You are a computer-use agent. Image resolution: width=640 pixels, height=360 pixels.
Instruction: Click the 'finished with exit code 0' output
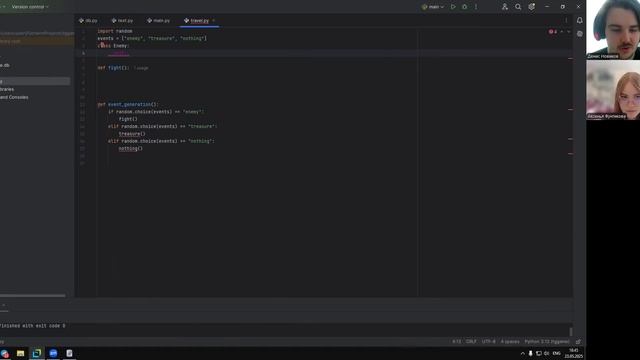pyautogui.click(x=33, y=326)
